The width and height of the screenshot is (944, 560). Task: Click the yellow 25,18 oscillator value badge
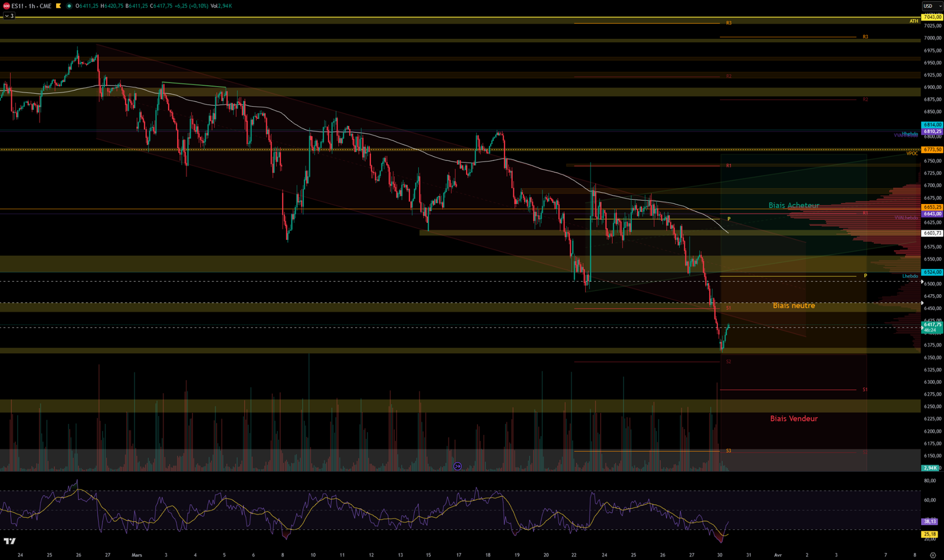click(x=929, y=534)
